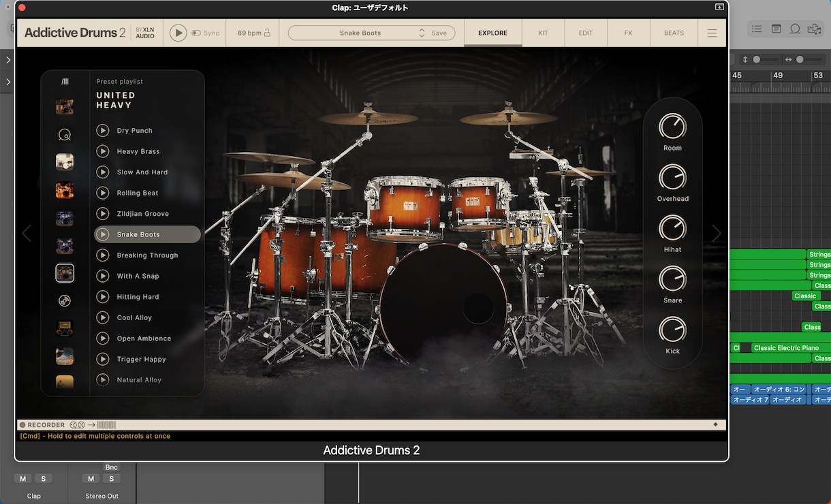831x504 pixels.
Task: Click bar 49 on the Logic ruler
Action: coord(778,76)
